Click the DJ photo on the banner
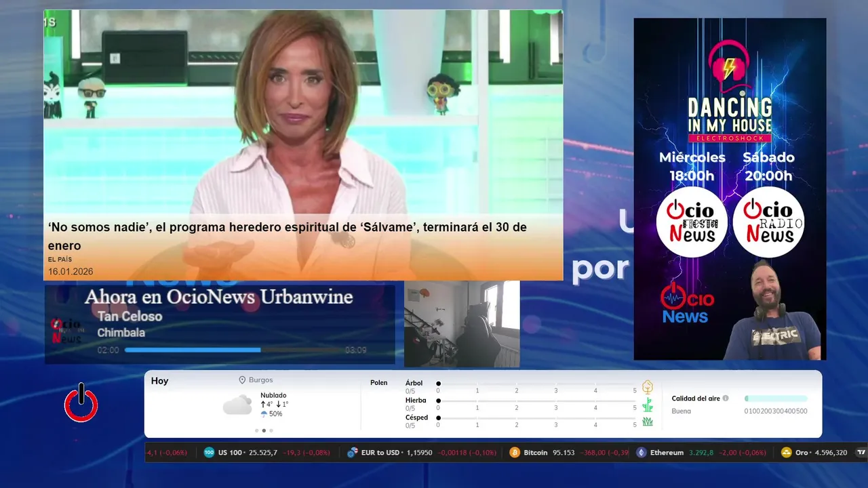The height and width of the screenshot is (488, 868). (772, 310)
